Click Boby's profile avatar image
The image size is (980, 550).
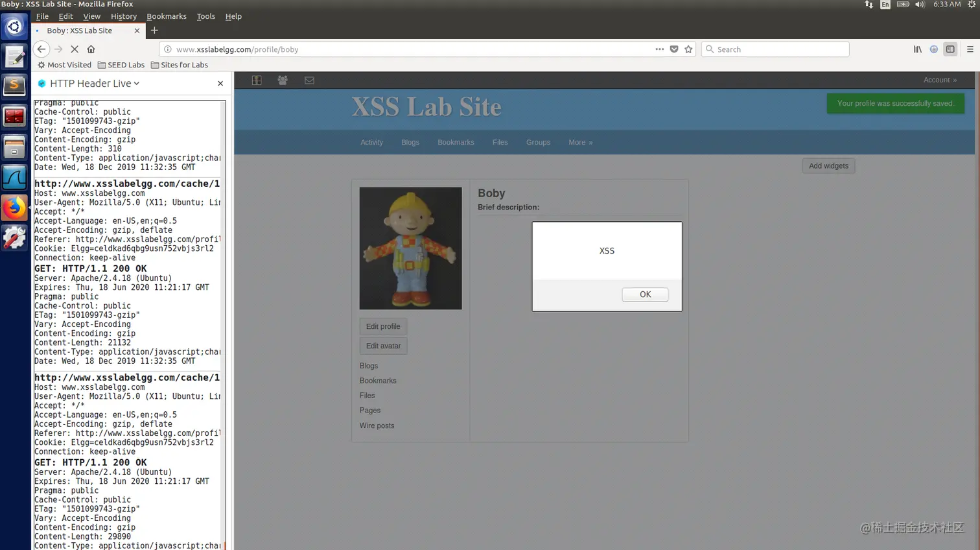point(411,248)
